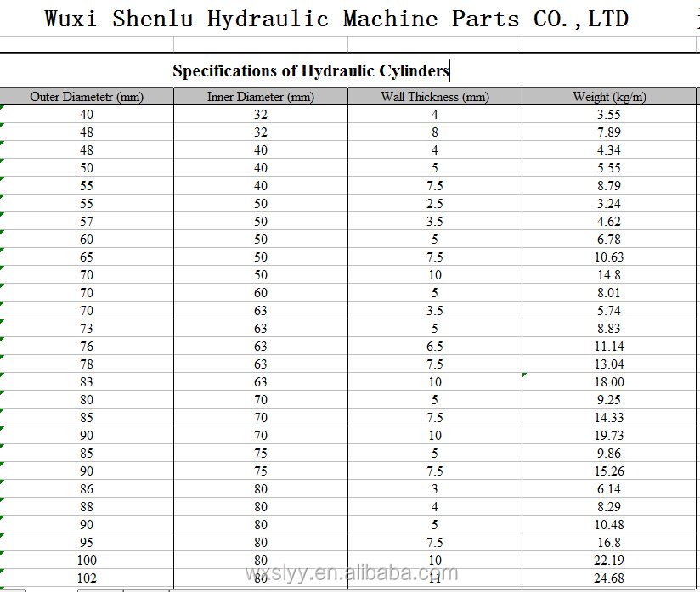Click the weight cell 3.55
This screenshot has height=592, width=700.
click(609, 115)
